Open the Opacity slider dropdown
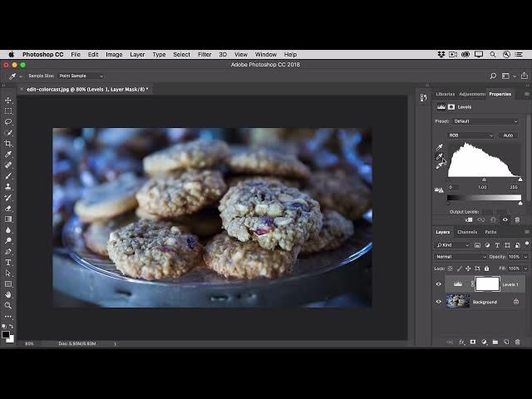The image size is (532, 399). tap(525, 257)
